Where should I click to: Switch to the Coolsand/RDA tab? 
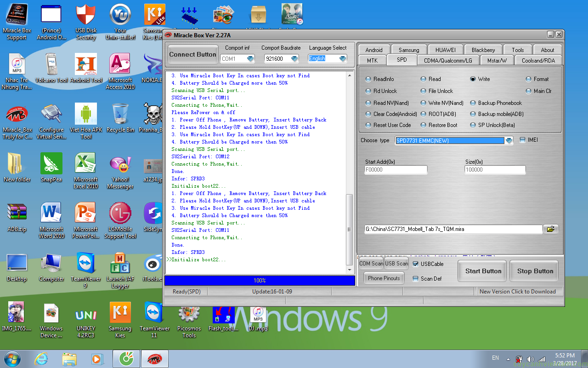538,60
